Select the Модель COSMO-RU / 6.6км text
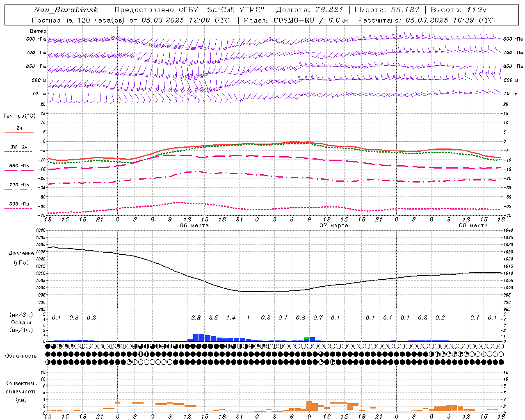Viewport: 525px width, 420px height. pos(295,20)
